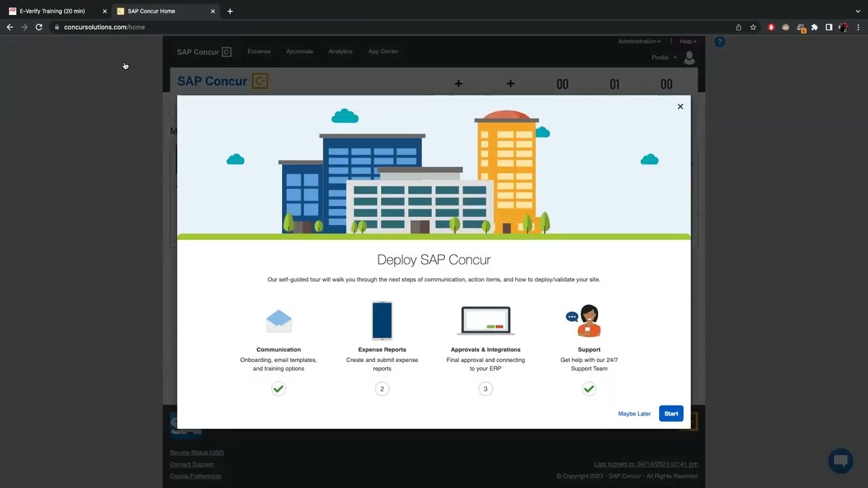
Task: Go forward in browser history
Action: pos(24,27)
